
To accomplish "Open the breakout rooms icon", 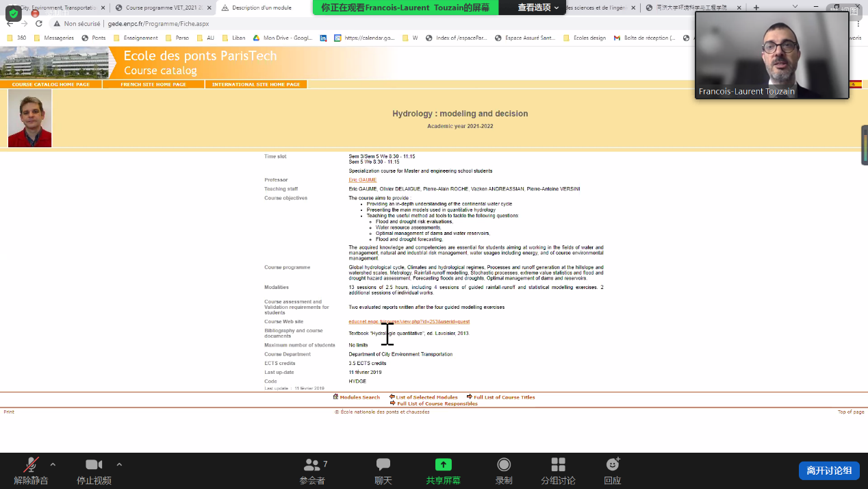I will 558,465.
